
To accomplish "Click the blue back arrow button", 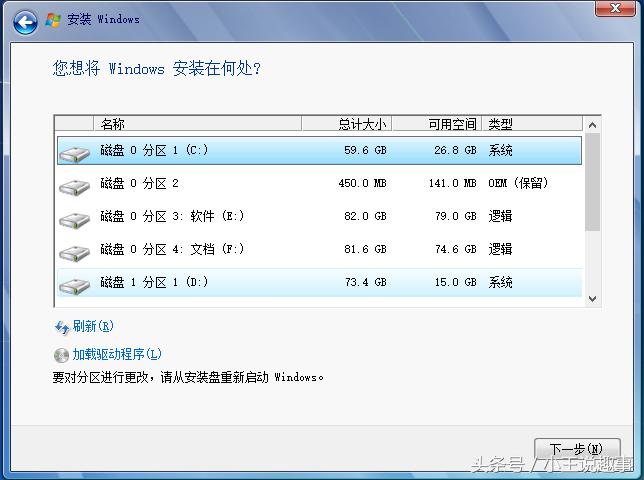I will 25,22.
